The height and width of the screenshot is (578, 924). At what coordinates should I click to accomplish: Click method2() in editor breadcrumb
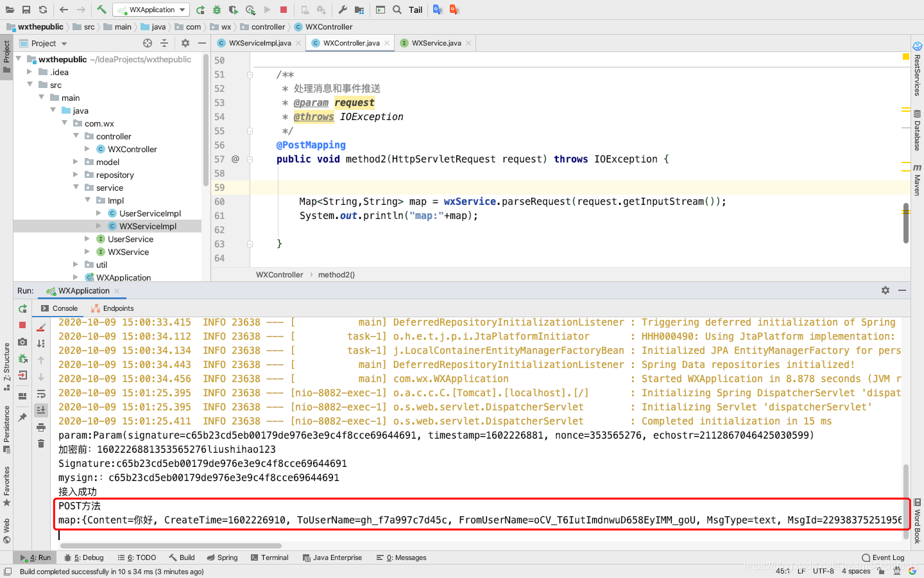tap(336, 275)
